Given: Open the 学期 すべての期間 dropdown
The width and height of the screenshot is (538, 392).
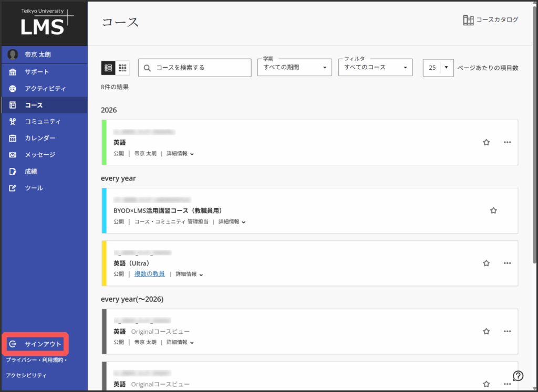Looking at the screenshot, I should point(295,67).
